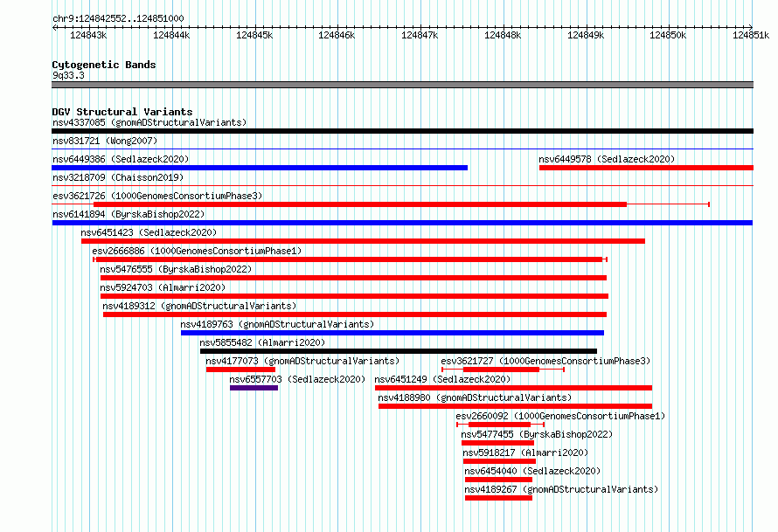This screenshot has height=532, width=778.
Task: Click the red esv3621727 variant bar
Action: [501, 370]
